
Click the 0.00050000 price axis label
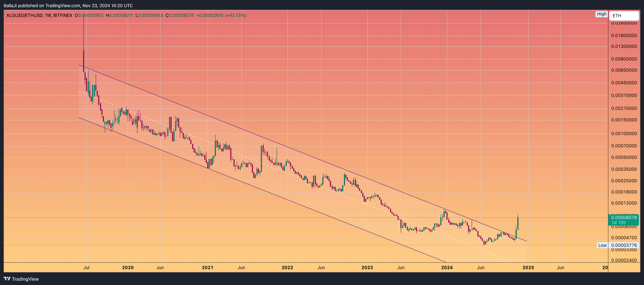624,157
